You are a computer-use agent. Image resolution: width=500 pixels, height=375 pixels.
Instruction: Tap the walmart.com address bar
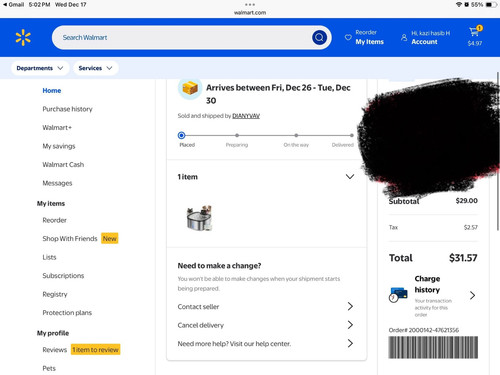pyautogui.click(x=250, y=13)
